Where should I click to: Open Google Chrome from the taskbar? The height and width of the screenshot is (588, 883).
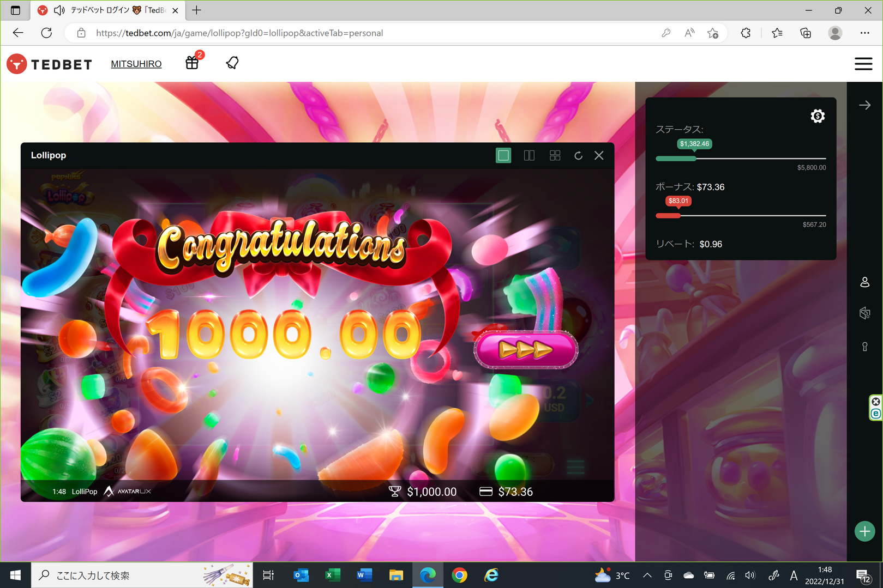tap(460, 575)
